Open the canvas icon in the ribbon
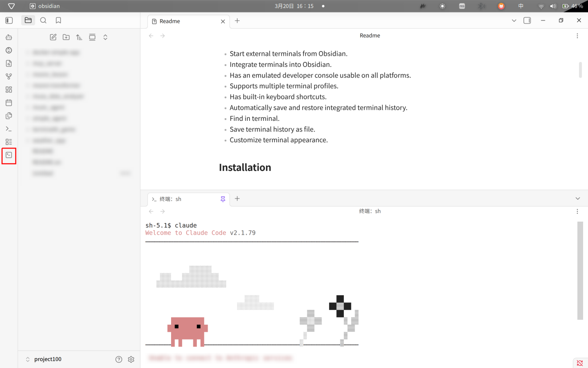Screen dimensions: 588x368 (x=9, y=90)
